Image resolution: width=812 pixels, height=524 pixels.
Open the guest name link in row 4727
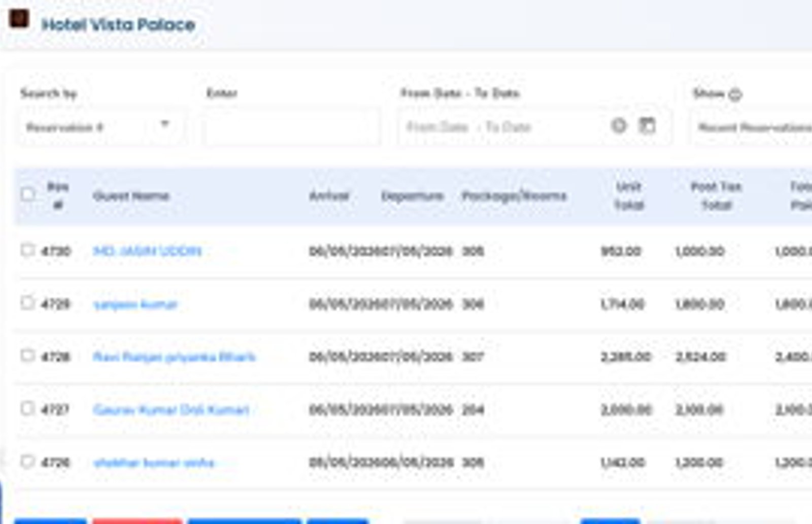[171, 410]
